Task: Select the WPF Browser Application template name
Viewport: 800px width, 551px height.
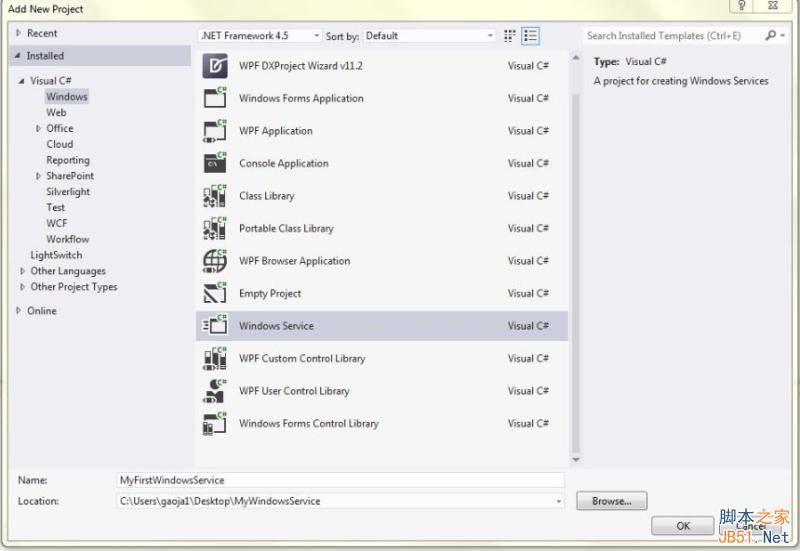Action: coord(294,261)
